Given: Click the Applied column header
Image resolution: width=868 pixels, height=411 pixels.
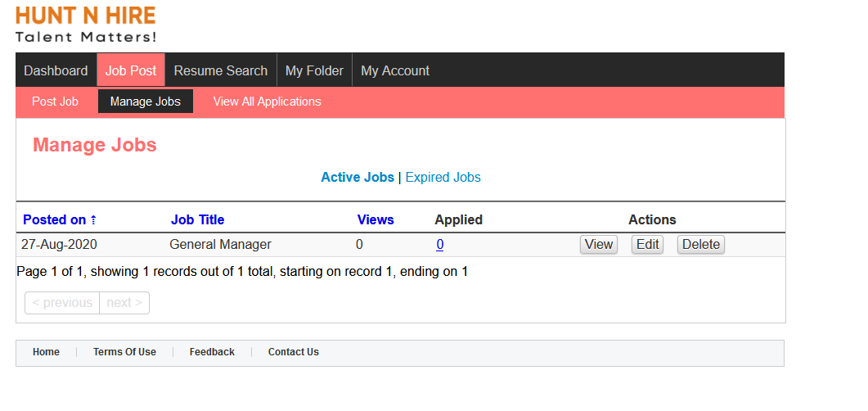Looking at the screenshot, I should tap(458, 220).
